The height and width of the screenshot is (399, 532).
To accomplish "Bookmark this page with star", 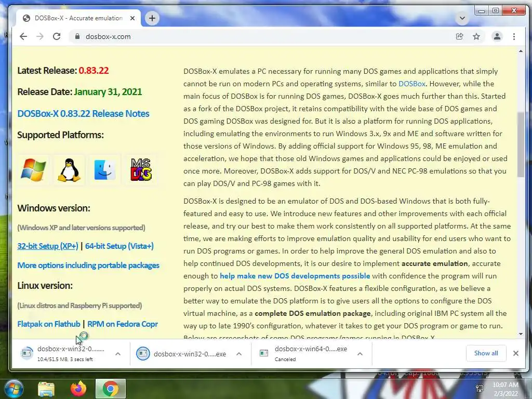I will tap(476, 36).
